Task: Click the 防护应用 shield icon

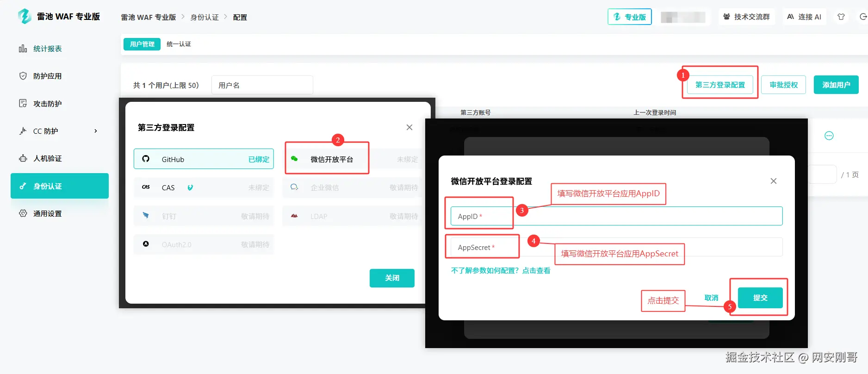Action: tap(23, 75)
